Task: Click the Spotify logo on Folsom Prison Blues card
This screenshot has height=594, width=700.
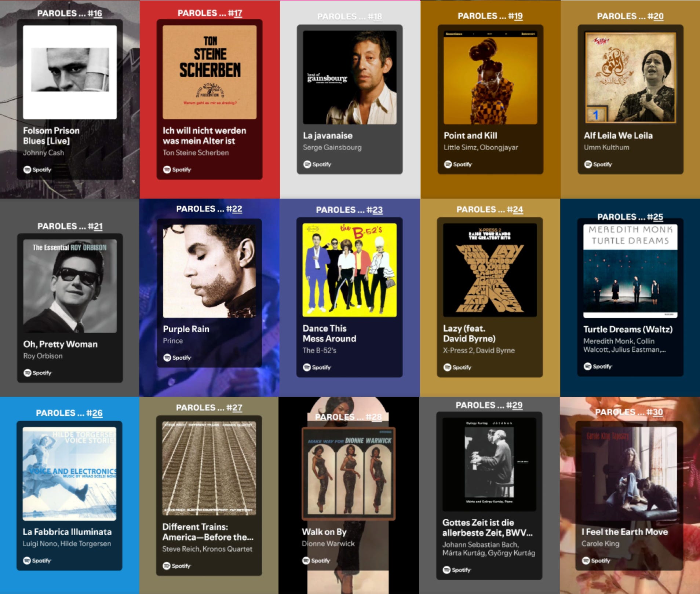Action: click(x=37, y=169)
